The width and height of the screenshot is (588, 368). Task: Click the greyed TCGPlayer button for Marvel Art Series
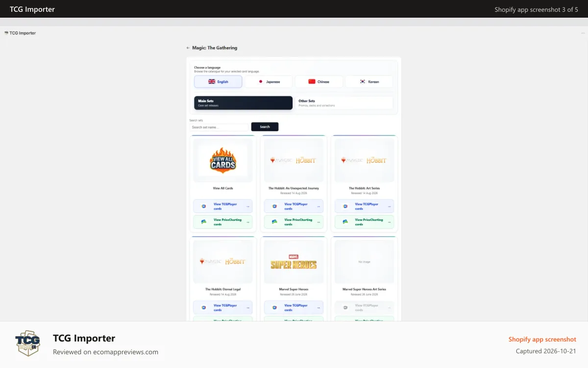364,307
